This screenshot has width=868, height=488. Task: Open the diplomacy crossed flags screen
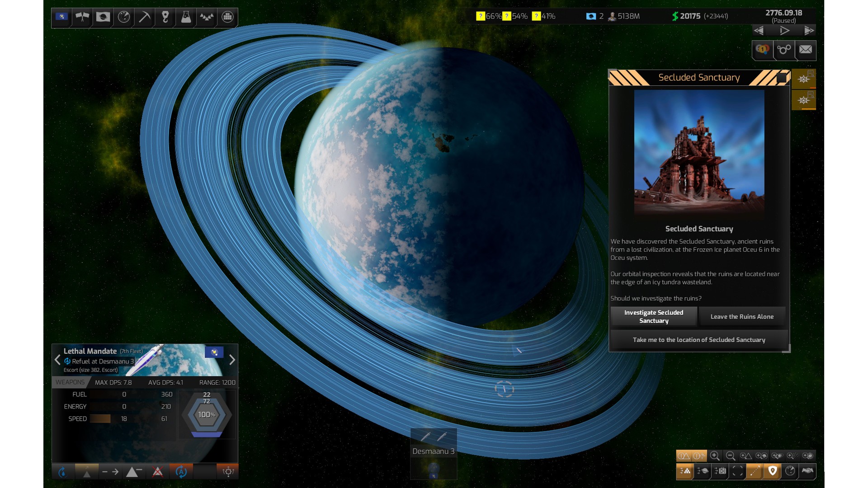coord(82,17)
